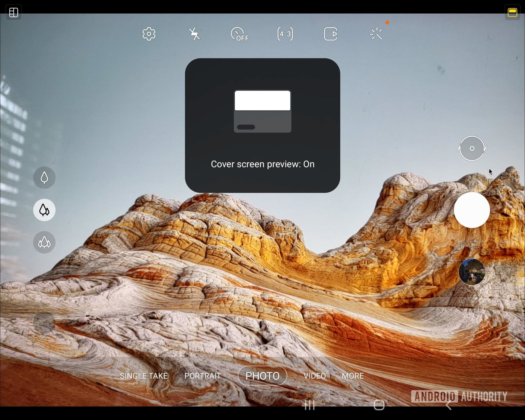The height and width of the screenshot is (420, 525).
Task: Toggle cover screen preview yellow icon
Action: pos(512,13)
